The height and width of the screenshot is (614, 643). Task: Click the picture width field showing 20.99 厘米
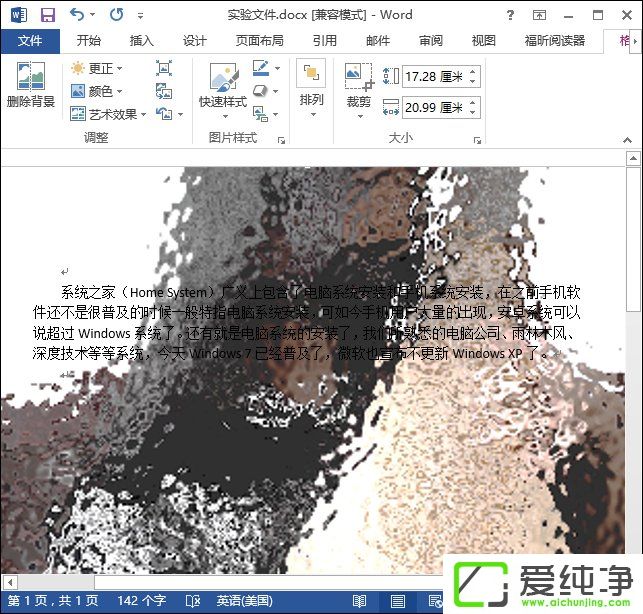pos(433,107)
